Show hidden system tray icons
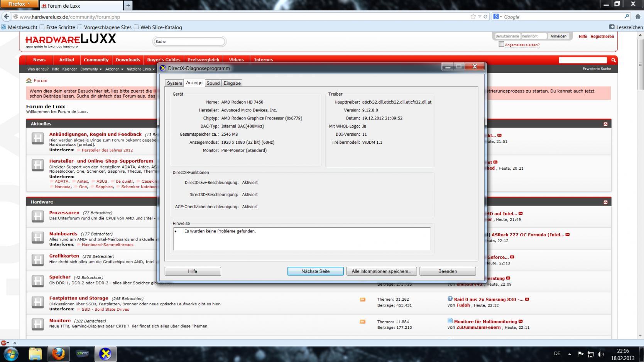The image size is (644, 362). tap(570, 354)
